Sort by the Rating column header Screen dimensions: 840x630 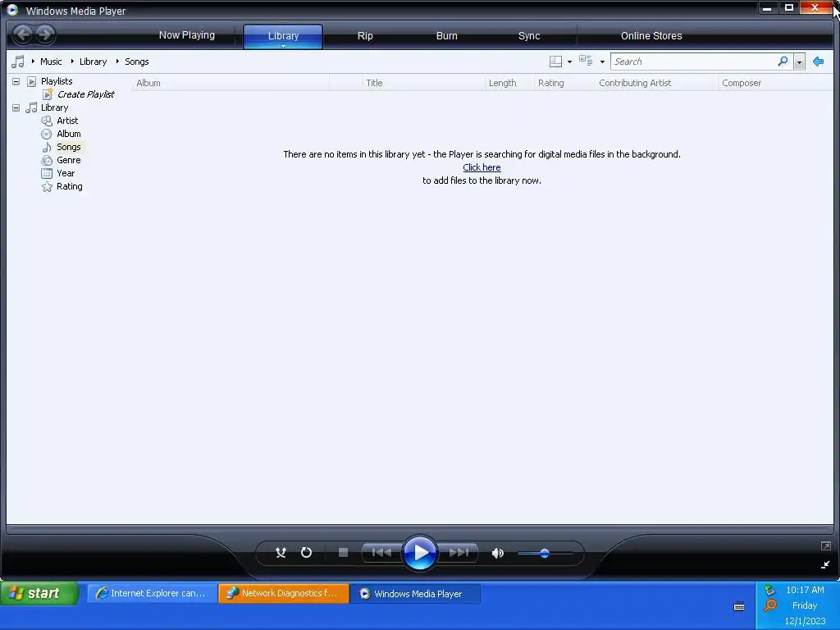(564, 83)
